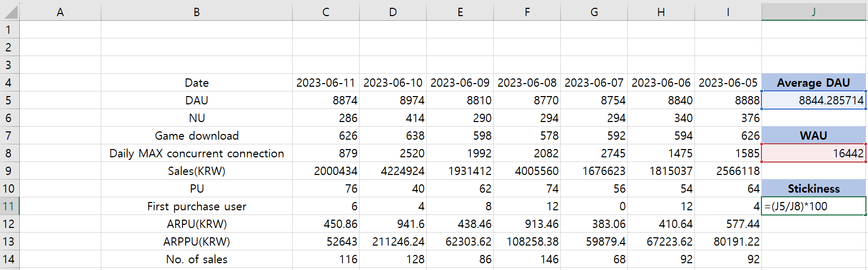Click date cell 2023-06-11
The width and height of the screenshot is (868, 270).
326,83
